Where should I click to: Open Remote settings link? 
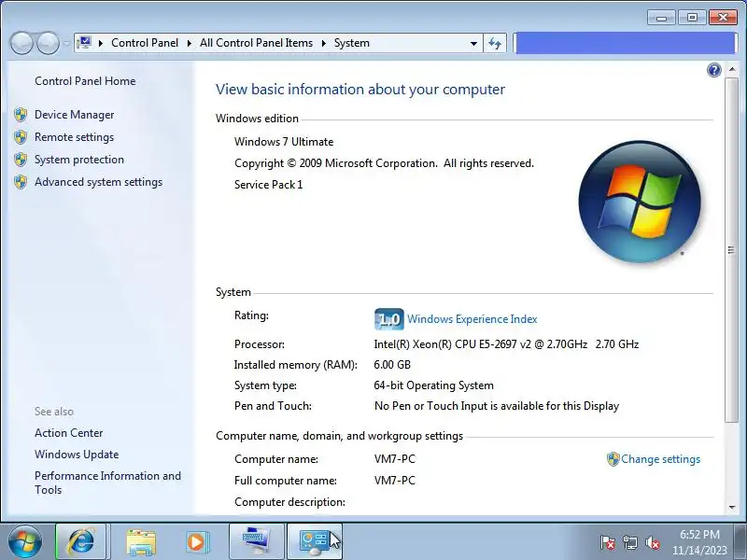point(75,137)
